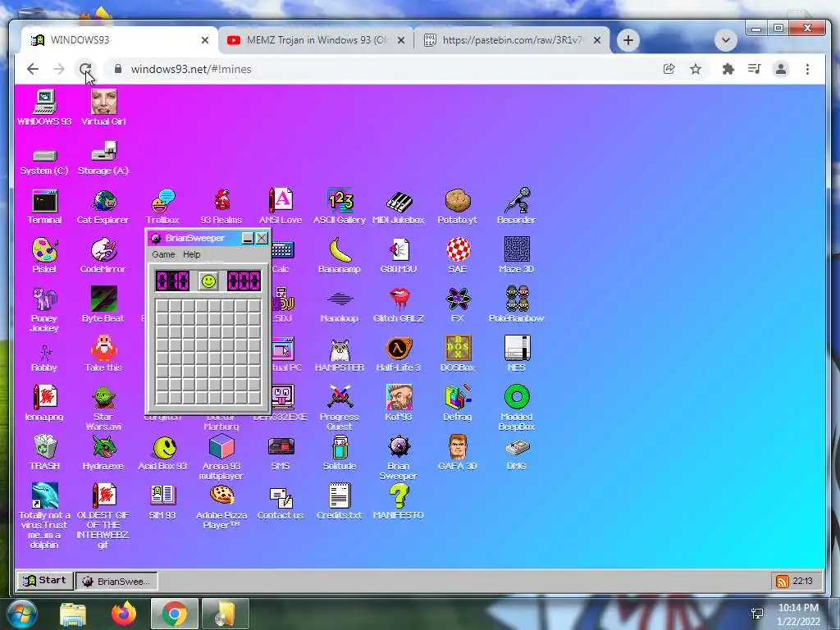Open the DOSBox icon
The width and height of the screenshot is (840, 630).
[457, 354]
